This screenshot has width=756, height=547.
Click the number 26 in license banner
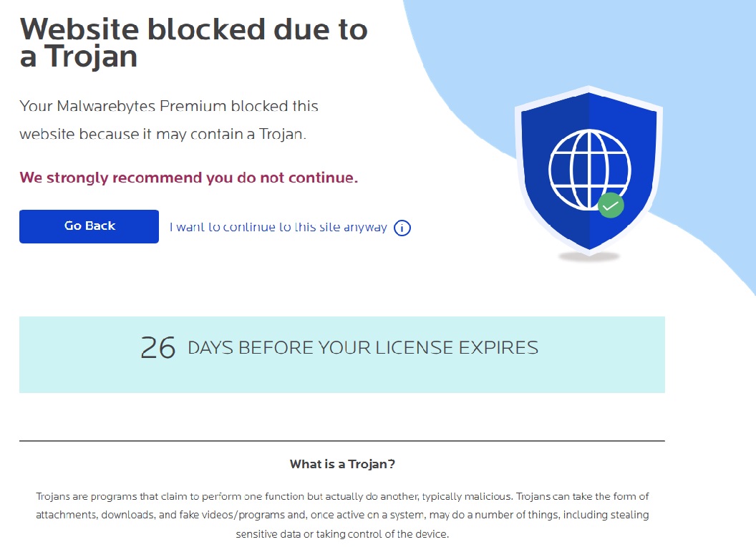pos(158,348)
